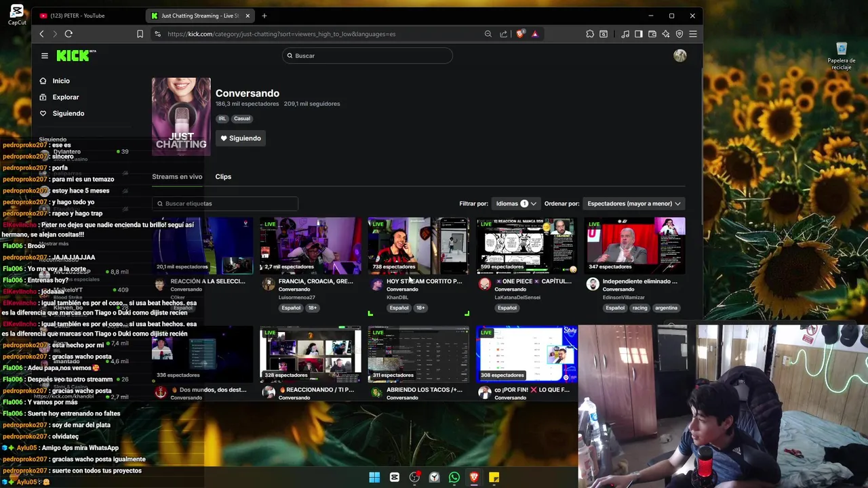Screen dimensions: 868x488
Task: Toggle the Siguiendo follow button for Conversando
Action: pos(241,138)
